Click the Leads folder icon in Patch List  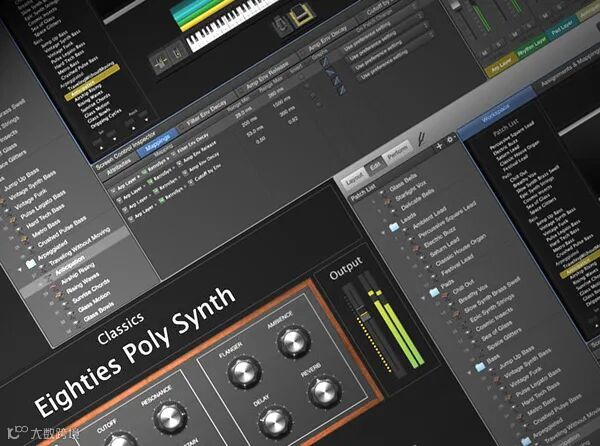coord(394,228)
